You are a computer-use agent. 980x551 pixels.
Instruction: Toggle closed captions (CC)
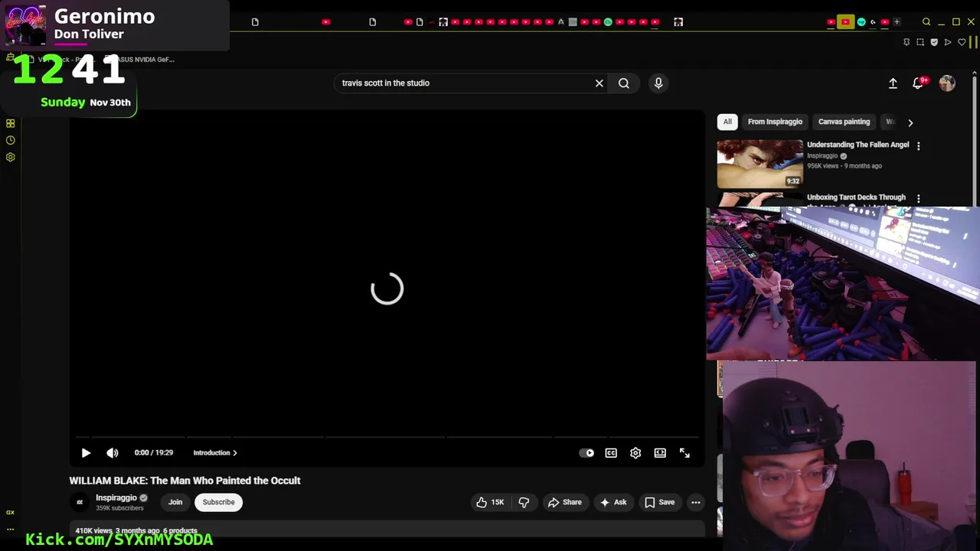611,453
